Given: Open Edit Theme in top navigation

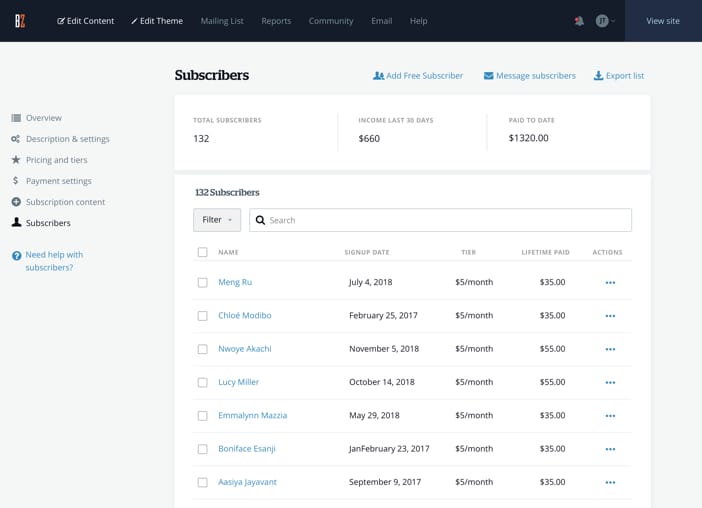Looking at the screenshot, I should (157, 21).
